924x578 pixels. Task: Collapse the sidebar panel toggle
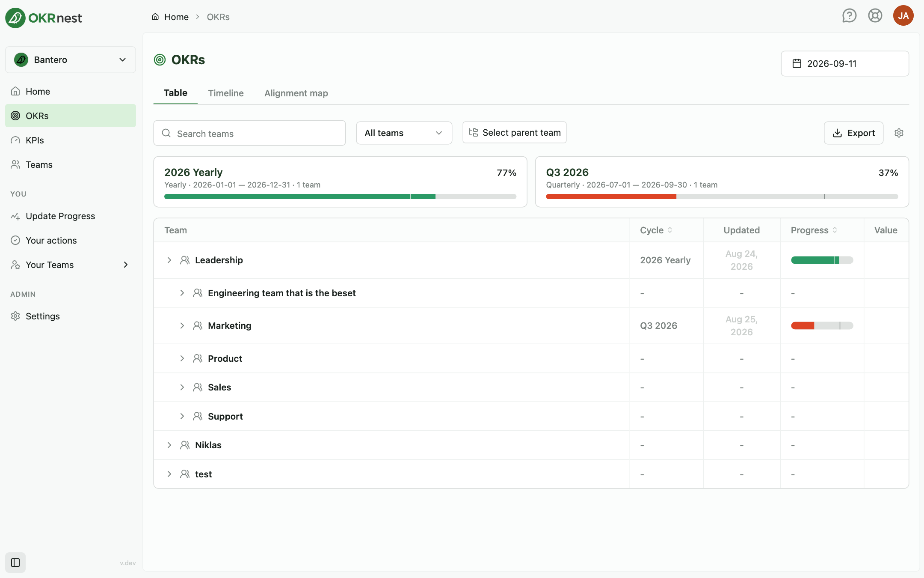[15, 562]
